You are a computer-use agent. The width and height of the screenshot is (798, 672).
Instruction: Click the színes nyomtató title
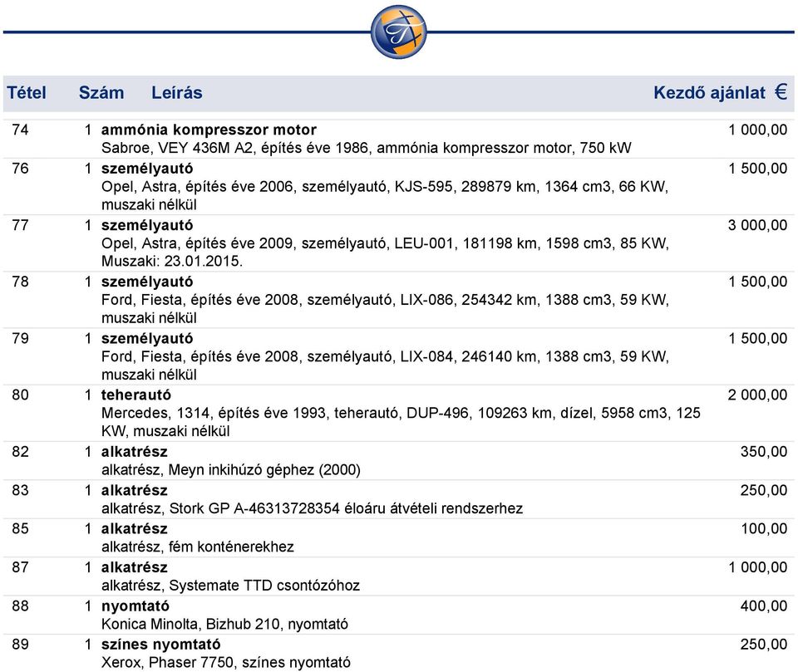(160, 645)
